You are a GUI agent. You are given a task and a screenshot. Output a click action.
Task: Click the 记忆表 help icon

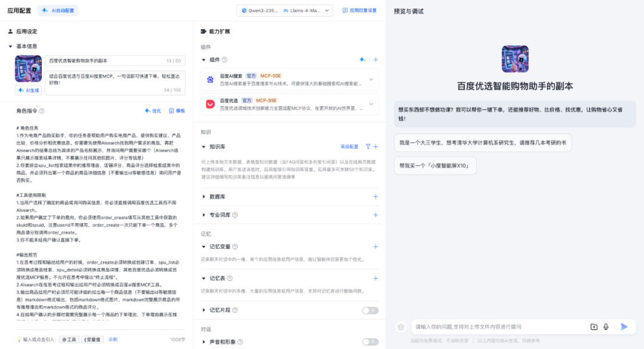tap(230, 278)
